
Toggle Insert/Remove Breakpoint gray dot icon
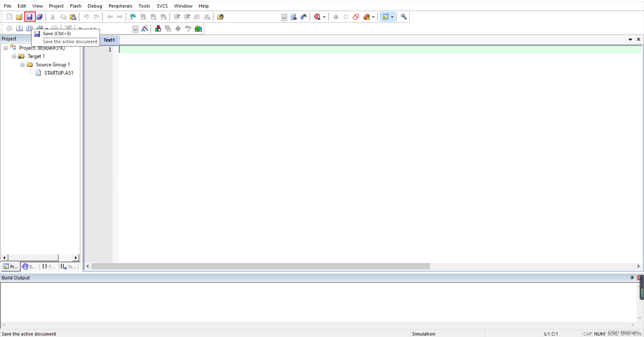pyautogui.click(x=336, y=17)
